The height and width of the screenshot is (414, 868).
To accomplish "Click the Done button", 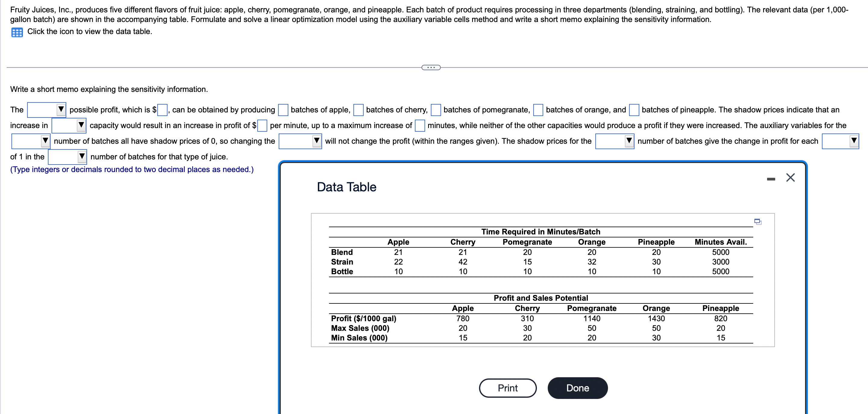I will (577, 388).
